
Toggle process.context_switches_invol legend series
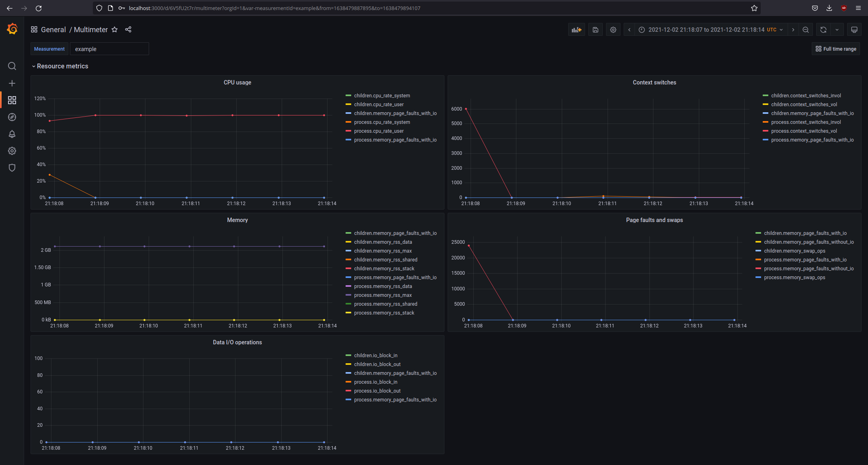(x=806, y=122)
